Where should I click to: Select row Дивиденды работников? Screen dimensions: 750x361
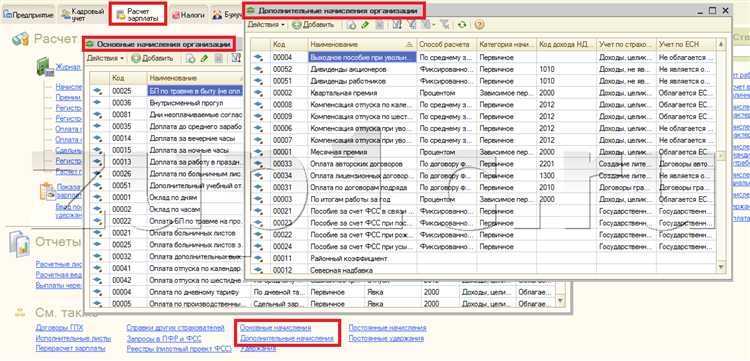(x=483, y=81)
